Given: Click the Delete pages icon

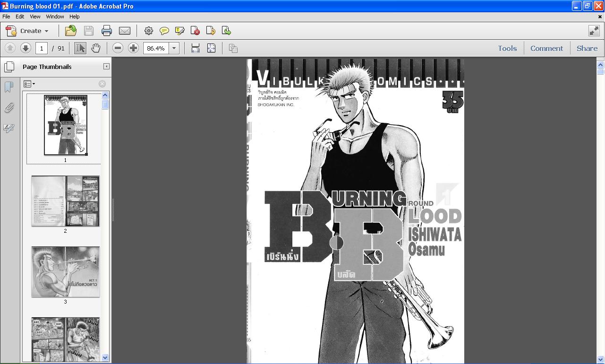Looking at the screenshot, I should [195, 31].
